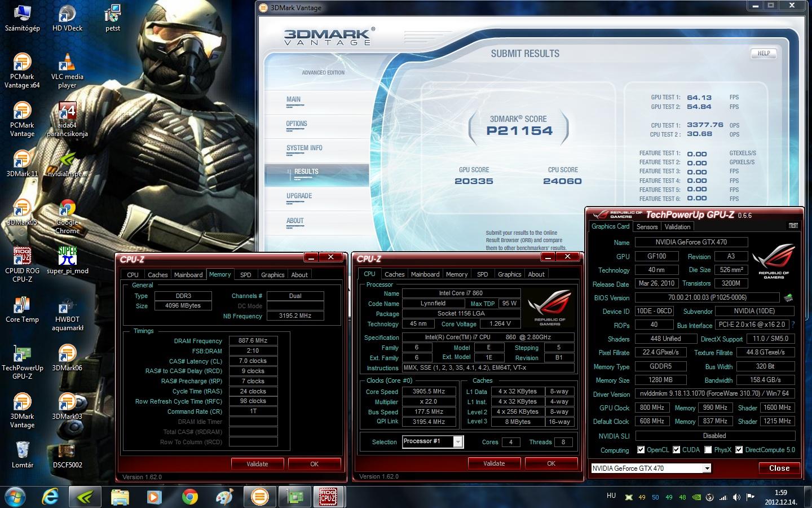
Task: Open the GPU selection dropdown in GPU-Z
Action: pyautogui.click(x=651, y=468)
